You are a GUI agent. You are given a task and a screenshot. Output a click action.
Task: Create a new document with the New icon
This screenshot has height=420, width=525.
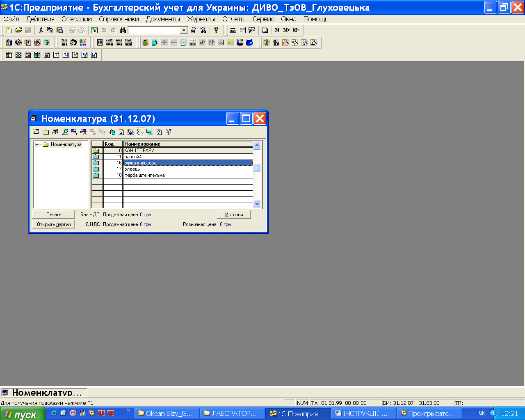(9, 30)
